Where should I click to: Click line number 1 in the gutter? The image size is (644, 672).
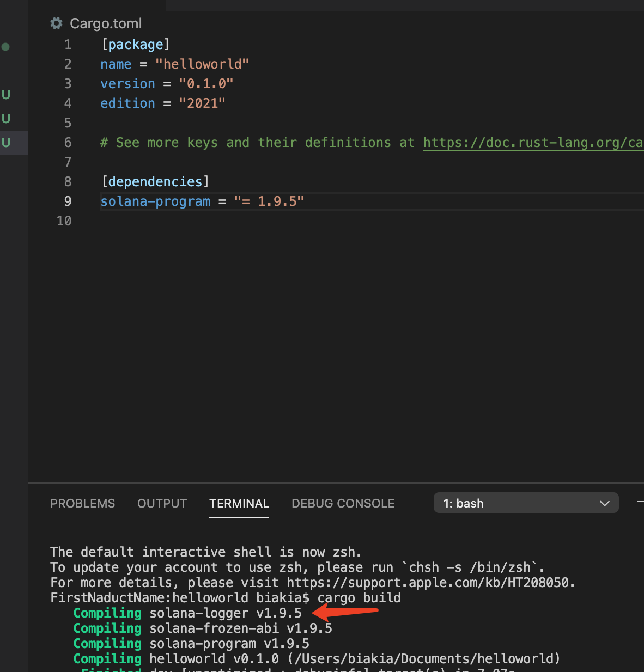(68, 45)
